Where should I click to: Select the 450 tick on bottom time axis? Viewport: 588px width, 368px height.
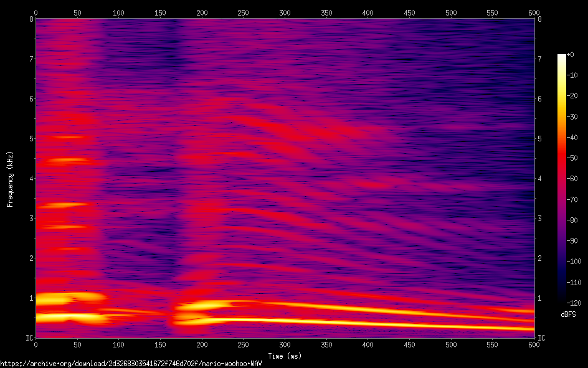(409, 344)
